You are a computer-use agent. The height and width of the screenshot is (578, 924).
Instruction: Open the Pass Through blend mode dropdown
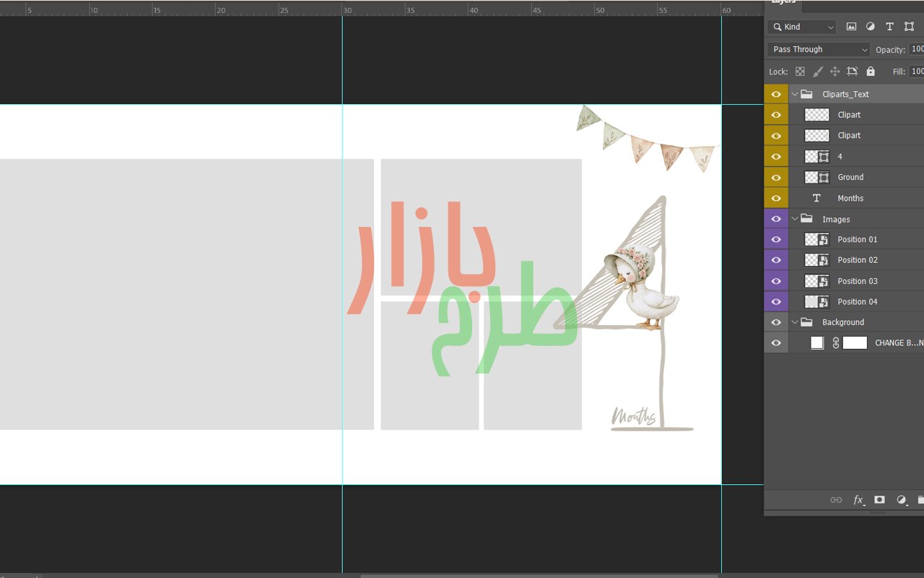pyautogui.click(x=818, y=49)
